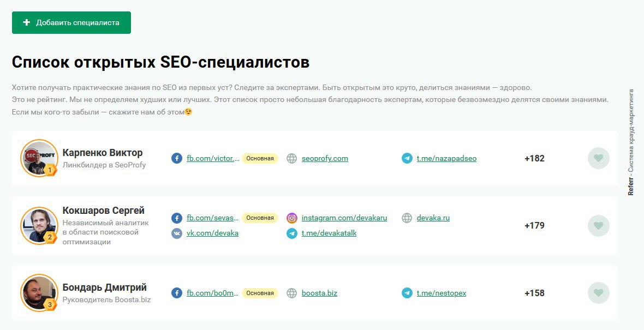644x330 pixels.
Task: Click globe icon next to seoprofy.com
Action: coord(292,158)
